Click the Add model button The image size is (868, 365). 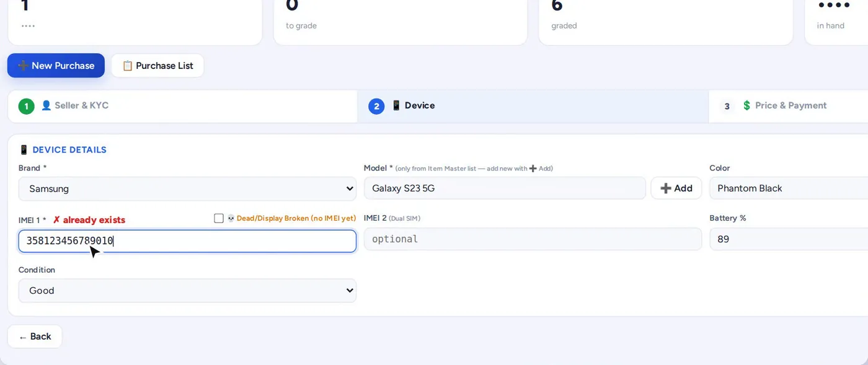(x=676, y=188)
